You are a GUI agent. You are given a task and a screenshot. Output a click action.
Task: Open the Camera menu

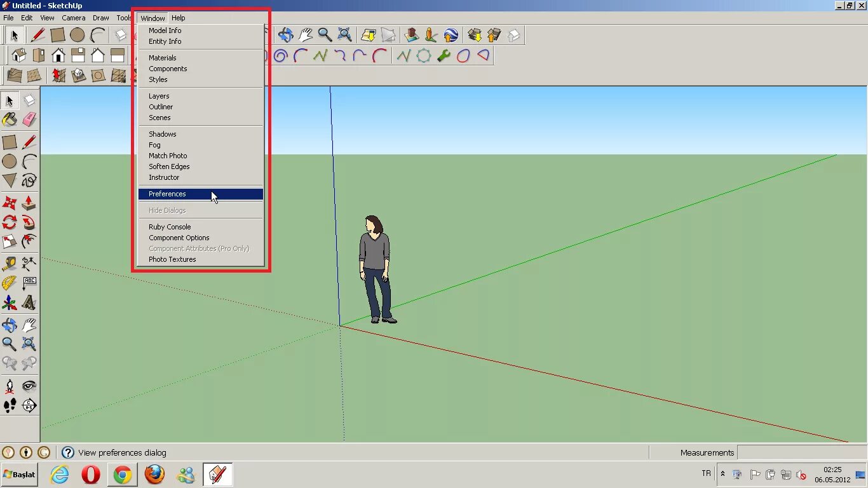[x=74, y=18]
